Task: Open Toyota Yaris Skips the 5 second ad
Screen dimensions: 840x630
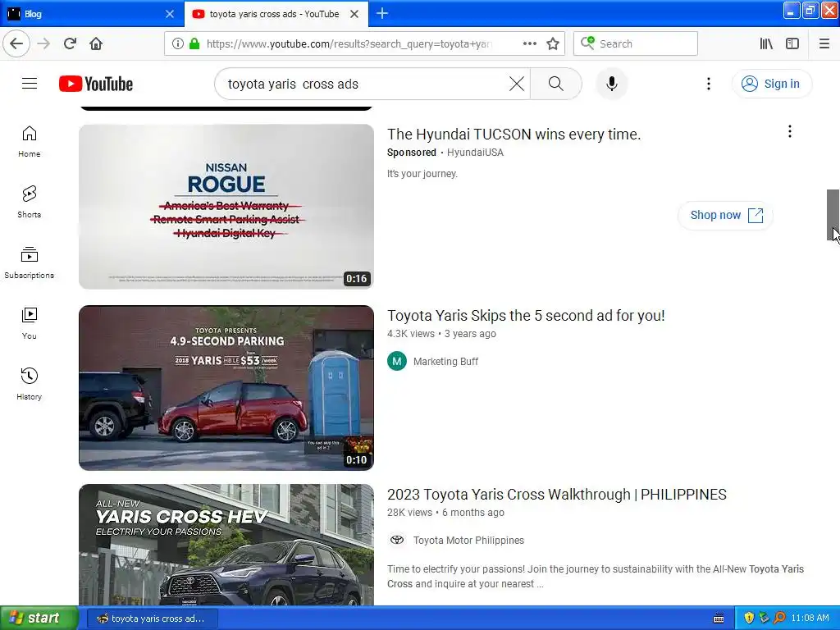Action: pyautogui.click(x=526, y=316)
